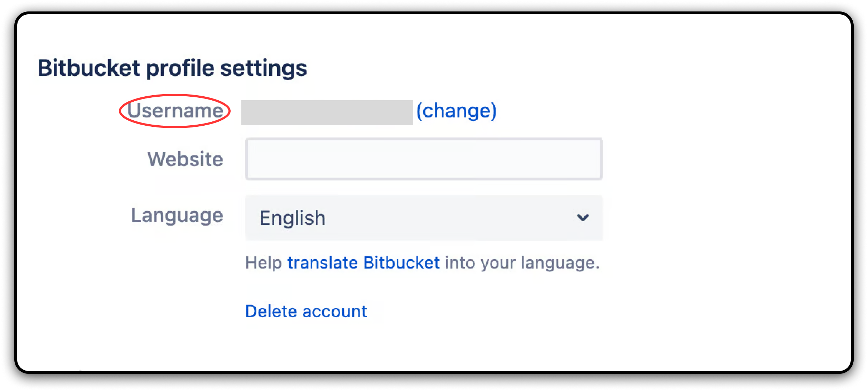868x391 pixels.
Task: Click the word profile in page heading
Action: click(180, 68)
